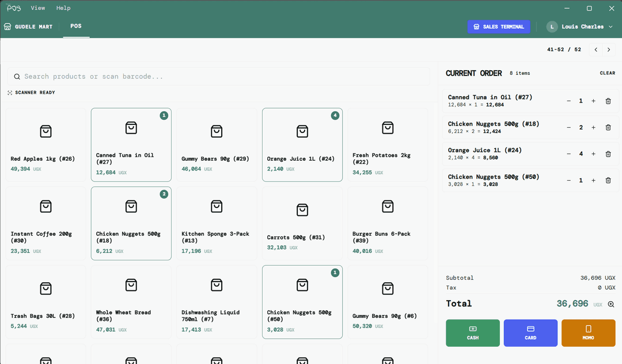622x364 pixels.
Task: Add Trash Bags 30L (#28) to order
Action: click(45, 302)
